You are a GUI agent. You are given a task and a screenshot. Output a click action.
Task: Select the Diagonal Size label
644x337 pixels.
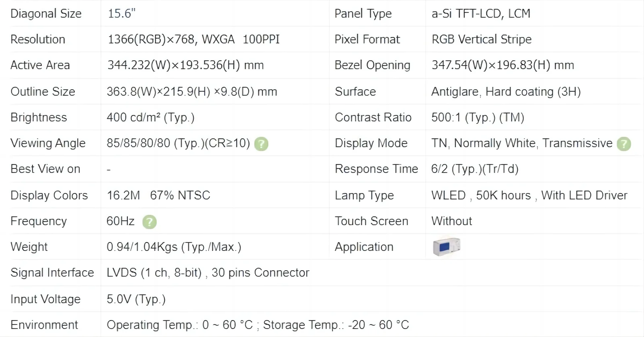[46, 14]
